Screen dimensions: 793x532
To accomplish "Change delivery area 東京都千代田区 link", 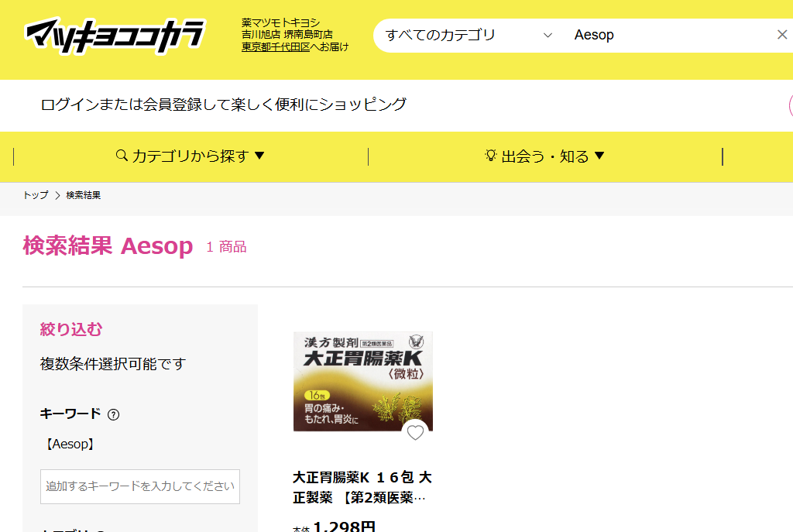I will coord(276,47).
